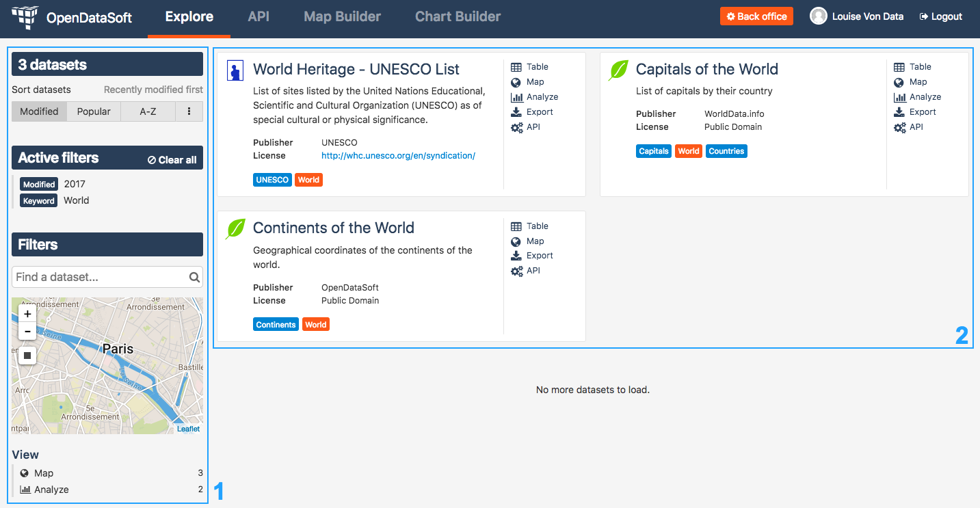Screen dimensions: 980x508
Task: Open the whc.unesco.org syndication license link
Action: click(x=398, y=156)
